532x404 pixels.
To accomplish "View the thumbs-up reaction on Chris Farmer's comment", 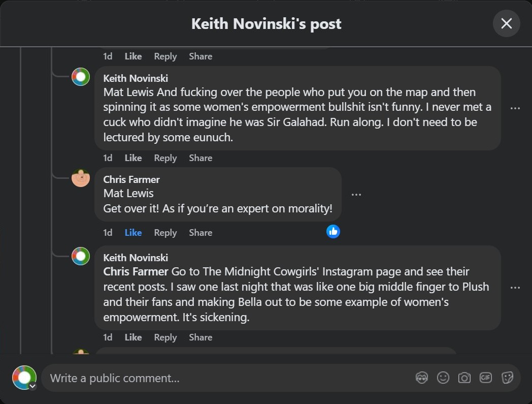I will tap(333, 232).
